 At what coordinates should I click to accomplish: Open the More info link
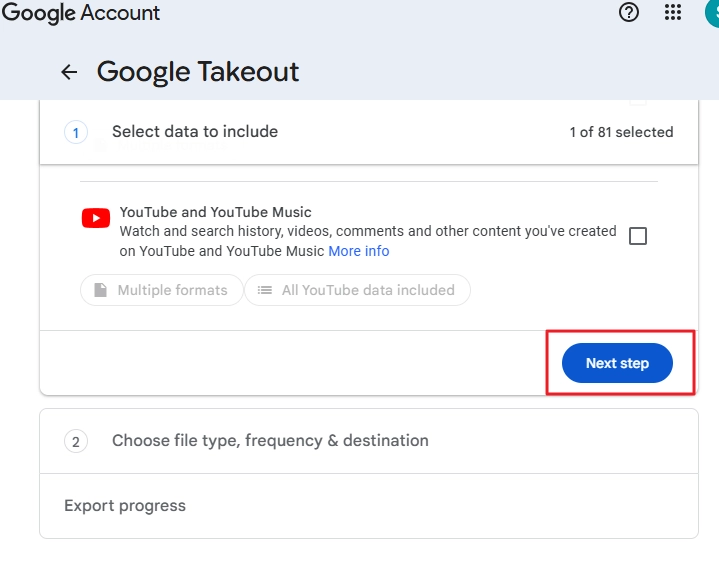pyautogui.click(x=359, y=251)
